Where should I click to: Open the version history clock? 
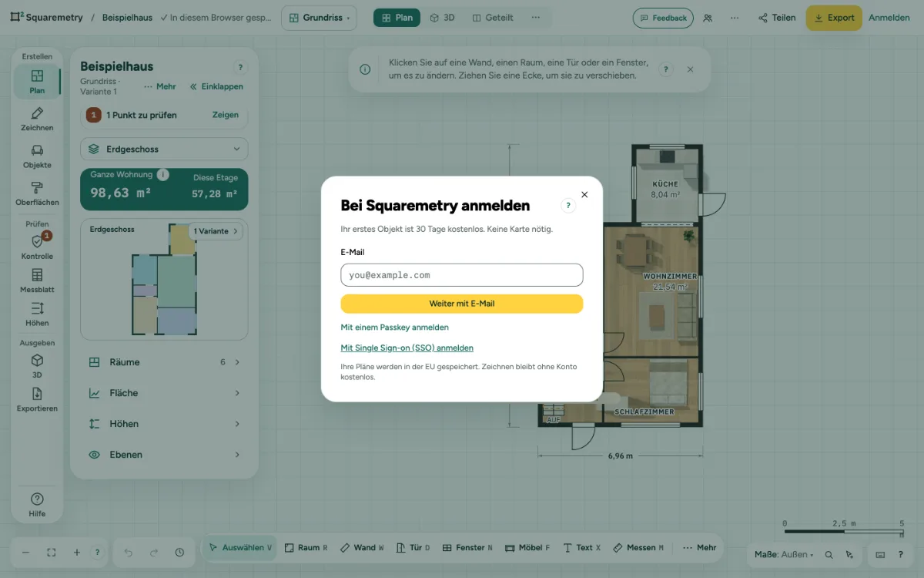click(179, 553)
